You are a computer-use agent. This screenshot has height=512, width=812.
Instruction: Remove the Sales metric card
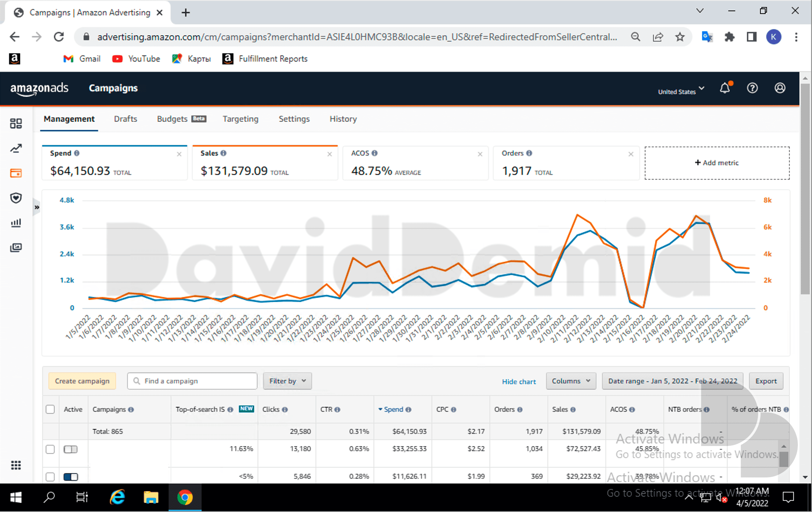330,154
